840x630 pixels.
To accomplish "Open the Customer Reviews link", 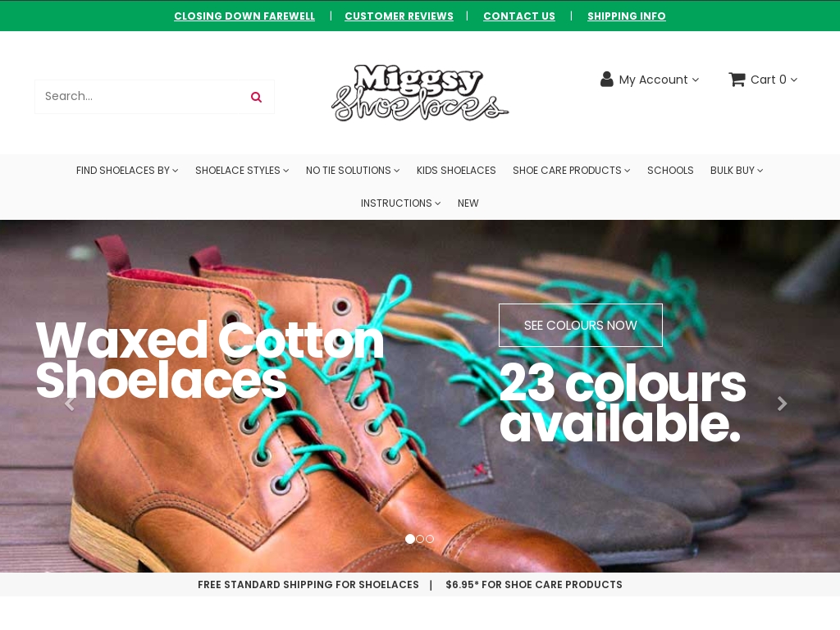I will pyautogui.click(x=399, y=16).
